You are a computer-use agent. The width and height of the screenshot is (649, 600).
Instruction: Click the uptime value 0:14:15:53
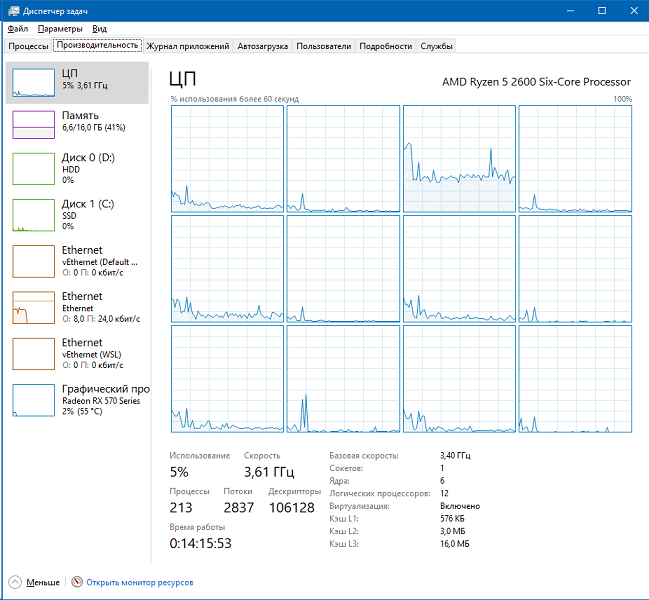pos(200,543)
